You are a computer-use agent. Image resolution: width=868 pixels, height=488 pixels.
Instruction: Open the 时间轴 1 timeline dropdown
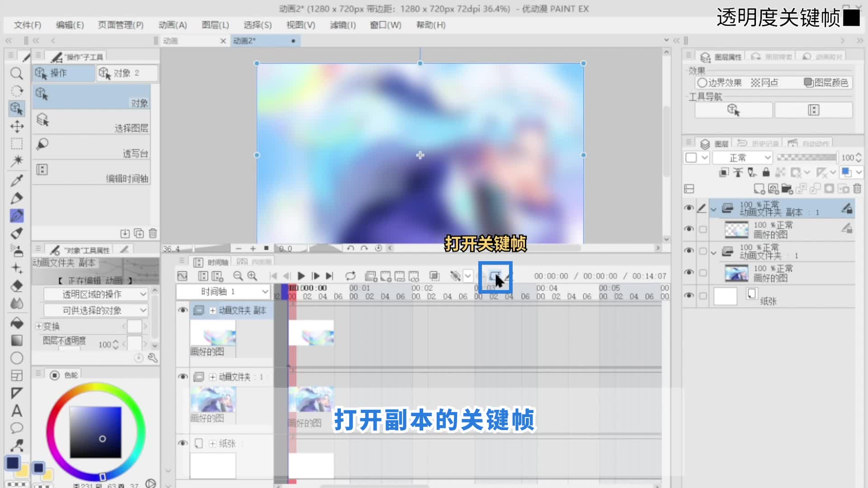[223, 291]
